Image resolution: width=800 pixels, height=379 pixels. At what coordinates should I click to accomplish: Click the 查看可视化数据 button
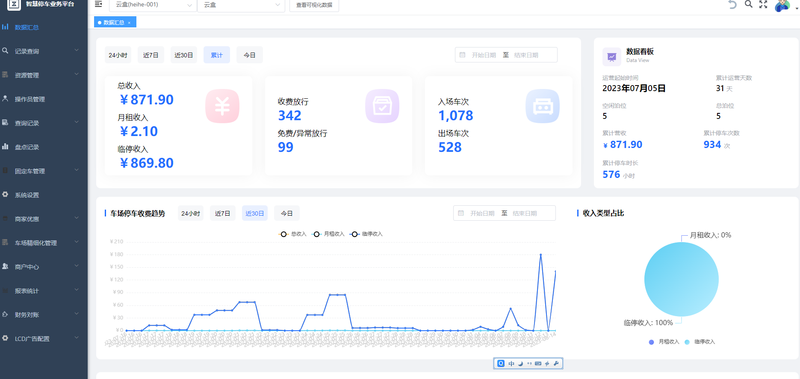[314, 5]
